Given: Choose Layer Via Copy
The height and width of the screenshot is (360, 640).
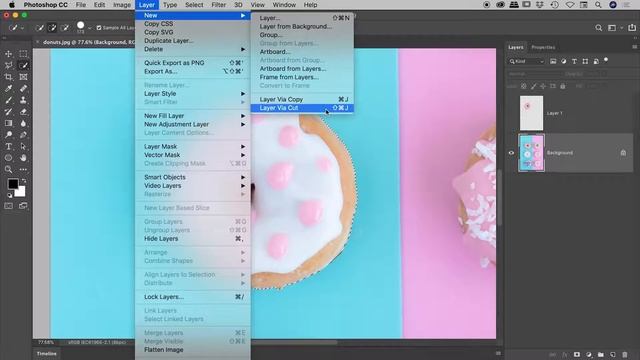Looking at the screenshot, I should 302,99.
